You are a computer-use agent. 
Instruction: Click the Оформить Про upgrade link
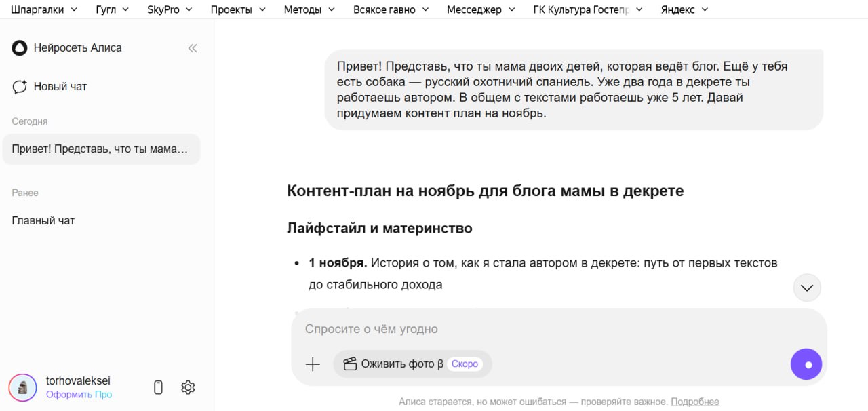coord(79,395)
